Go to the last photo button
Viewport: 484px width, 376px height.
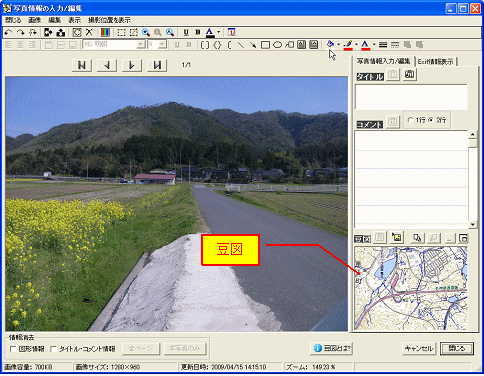pos(157,65)
